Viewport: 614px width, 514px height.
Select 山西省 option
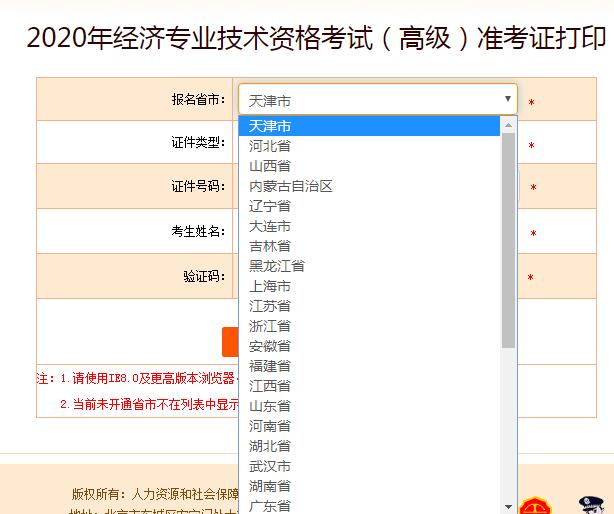pos(270,166)
